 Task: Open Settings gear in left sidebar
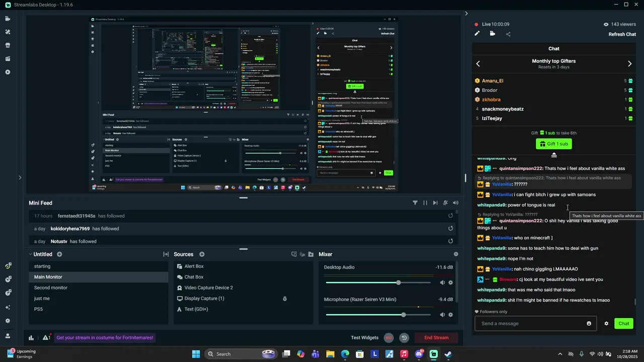click(8, 321)
